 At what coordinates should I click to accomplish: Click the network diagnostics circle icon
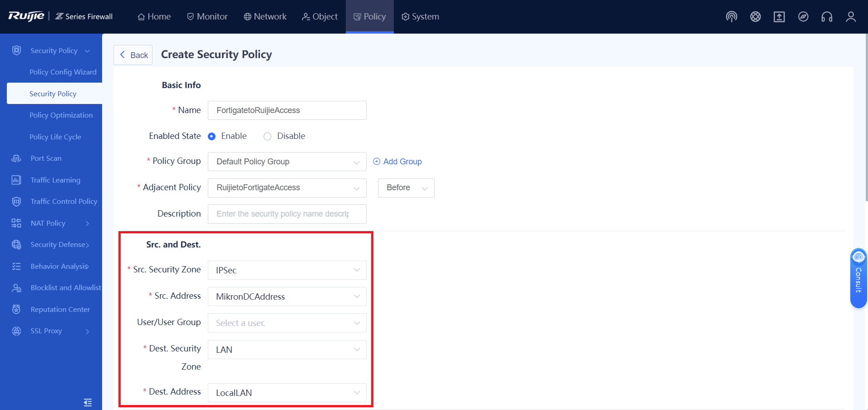pyautogui.click(x=755, y=17)
